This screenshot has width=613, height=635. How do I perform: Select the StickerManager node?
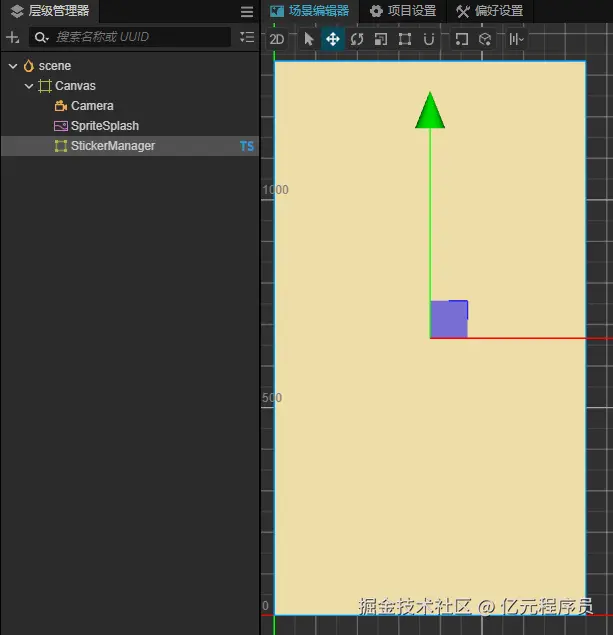pyautogui.click(x=130, y=146)
